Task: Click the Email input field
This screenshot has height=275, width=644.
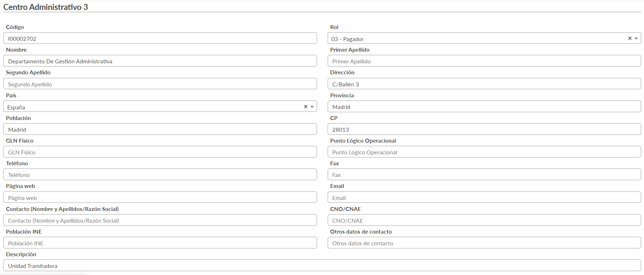Action: pyautogui.click(x=484, y=198)
